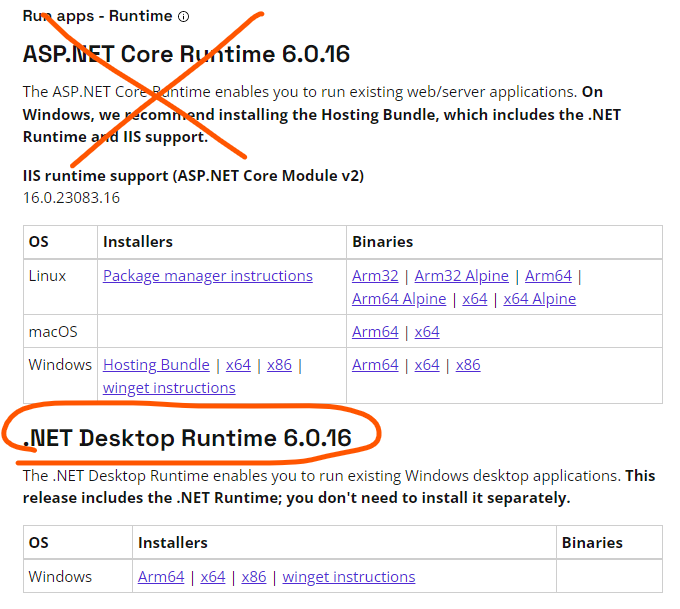This screenshot has width=680, height=609.
Task: Download Linux Arm32 Alpine binary
Action: (461, 276)
